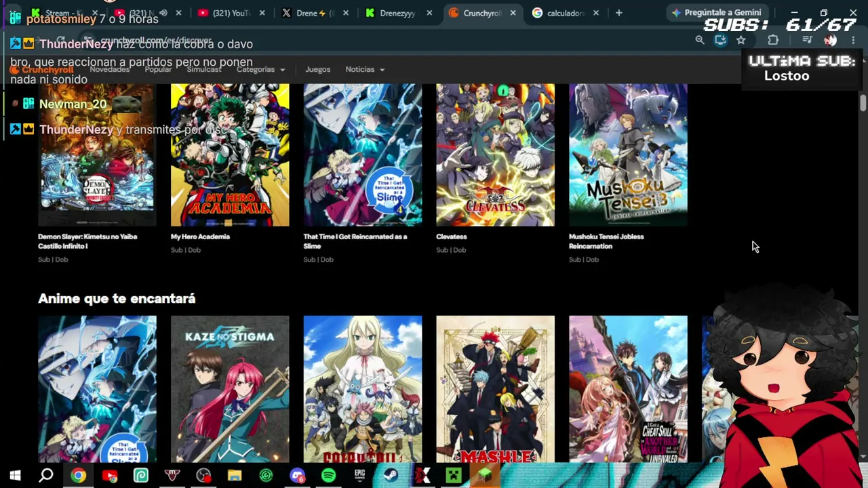
Task: Open Discord from the taskbar
Action: click(x=297, y=476)
